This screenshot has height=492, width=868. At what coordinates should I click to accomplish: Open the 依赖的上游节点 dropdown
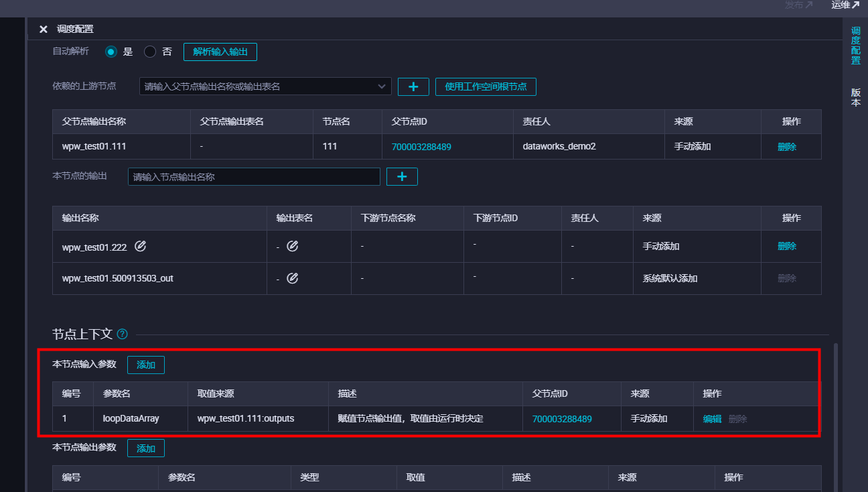click(266, 86)
